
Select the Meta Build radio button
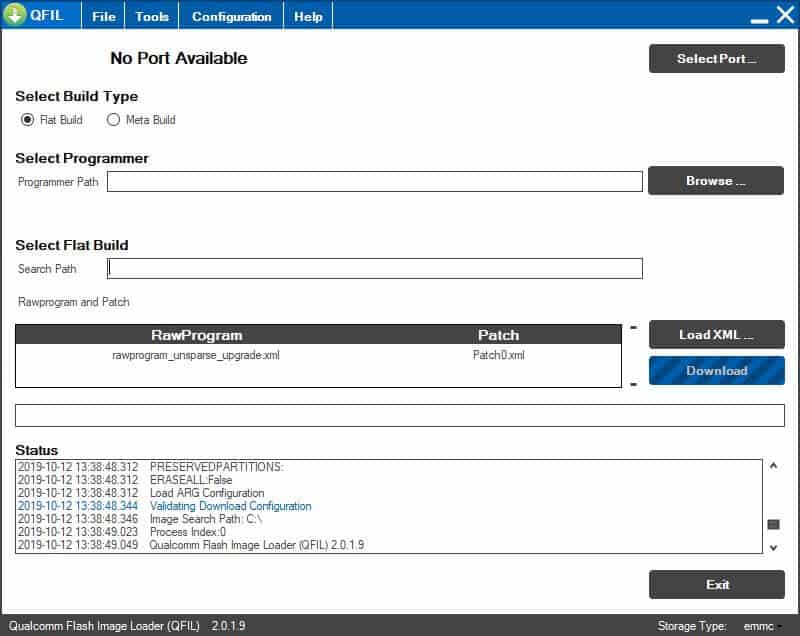point(113,120)
